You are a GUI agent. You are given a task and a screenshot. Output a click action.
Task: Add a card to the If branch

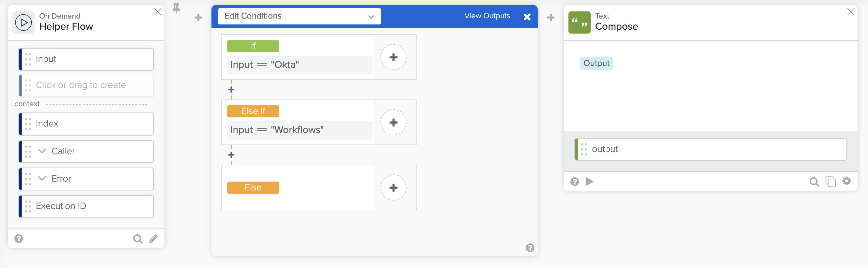(393, 57)
